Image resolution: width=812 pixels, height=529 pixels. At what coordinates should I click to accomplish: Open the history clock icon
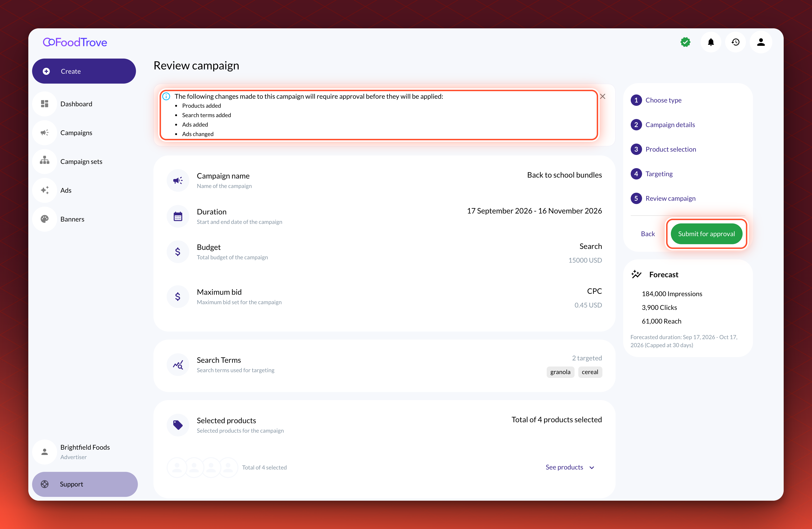point(736,42)
